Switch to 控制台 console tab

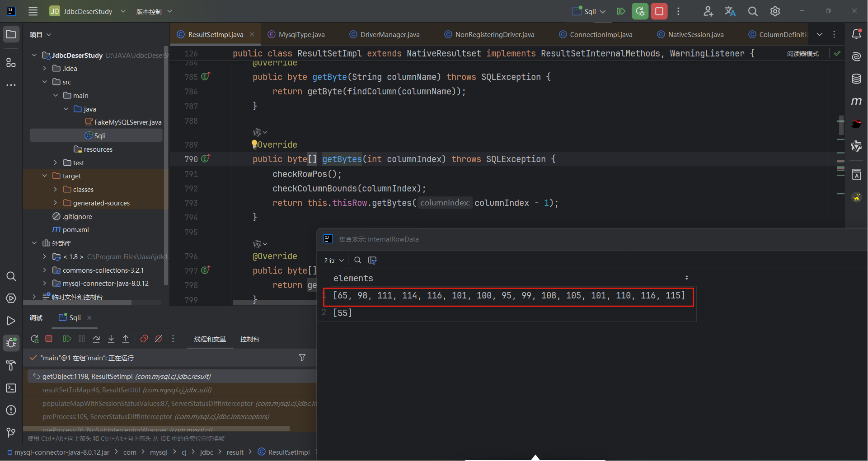click(249, 339)
